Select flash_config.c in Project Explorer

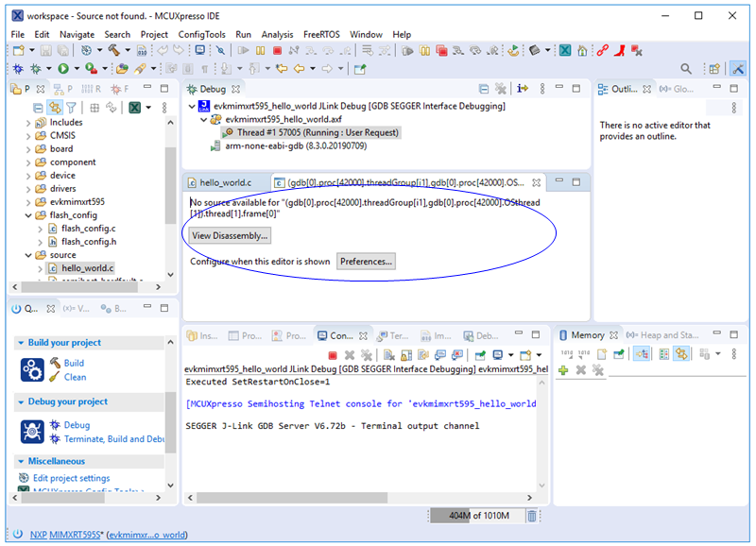[88, 229]
